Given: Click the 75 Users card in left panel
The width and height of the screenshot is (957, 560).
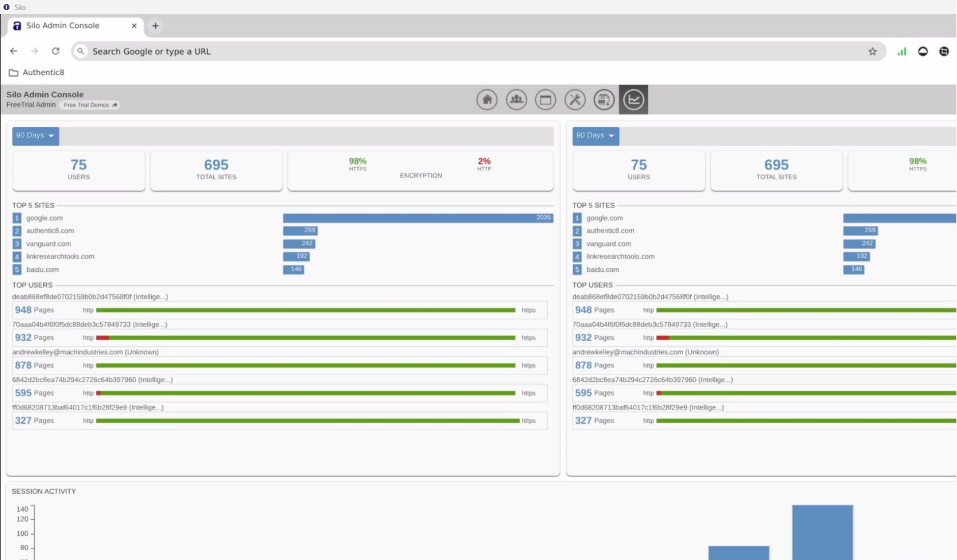Looking at the screenshot, I should pyautogui.click(x=78, y=171).
